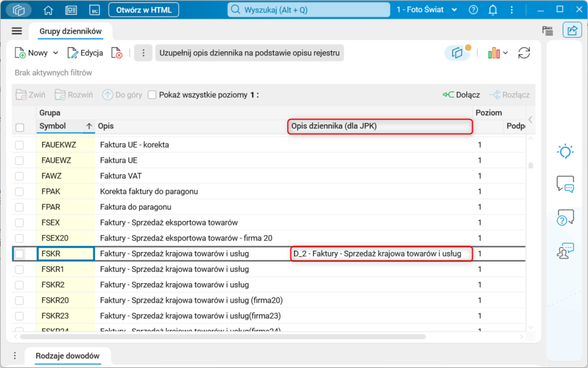Check the FSEX row checkbox
The width and height of the screenshot is (588, 368).
click(x=19, y=223)
